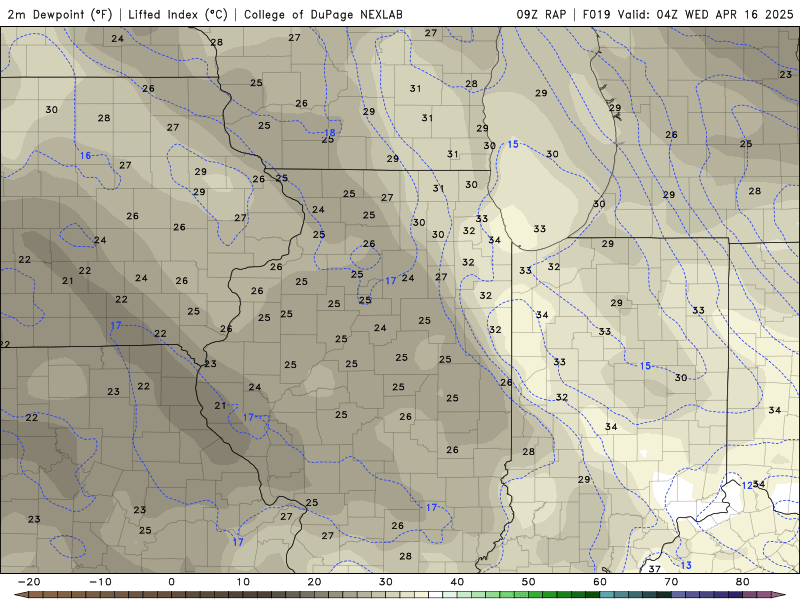The width and height of the screenshot is (800, 600).
Task: Click the '10' tick label on color scale
Action: click(x=243, y=582)
